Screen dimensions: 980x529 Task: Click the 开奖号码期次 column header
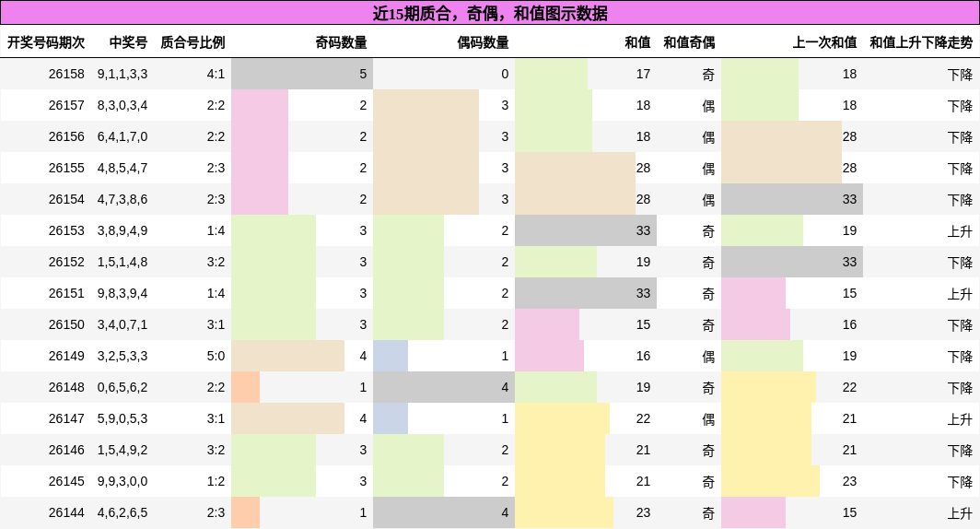tap(46, 42)
